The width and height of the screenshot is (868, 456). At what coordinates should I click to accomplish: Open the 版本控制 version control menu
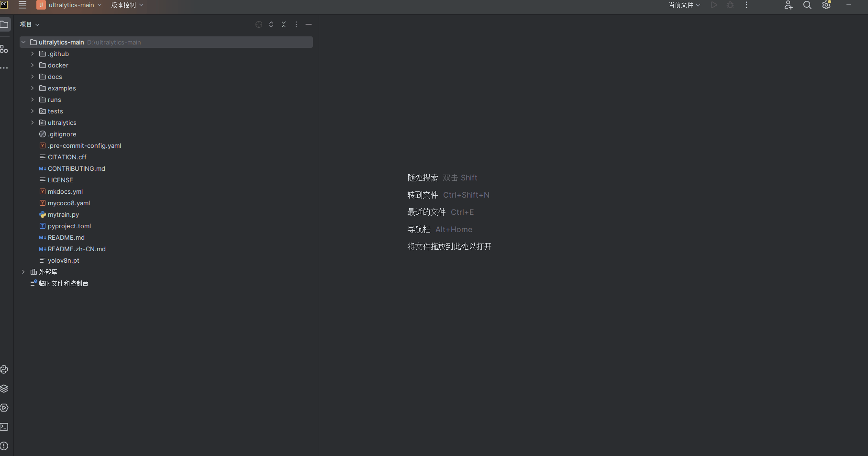point(127,5)
